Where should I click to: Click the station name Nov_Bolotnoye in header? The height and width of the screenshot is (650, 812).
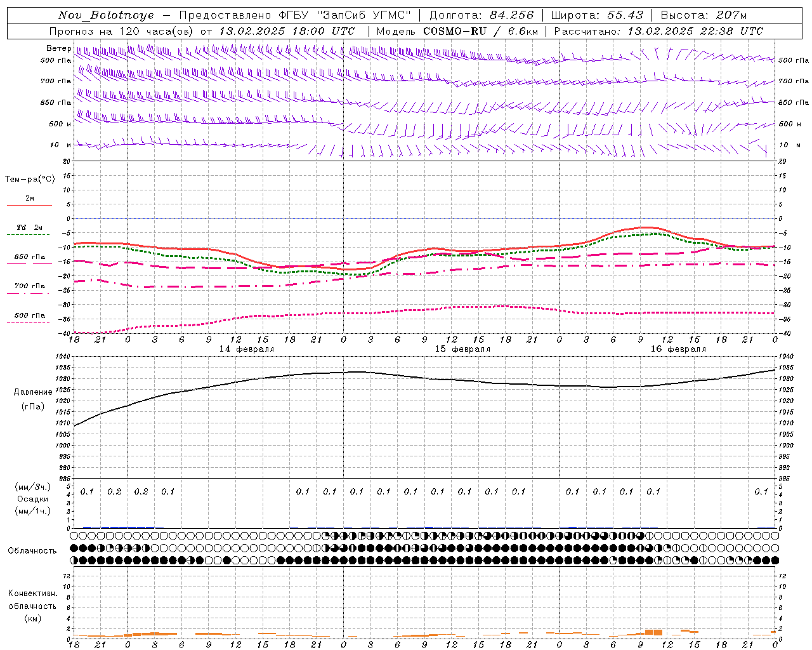click(106, 15)
